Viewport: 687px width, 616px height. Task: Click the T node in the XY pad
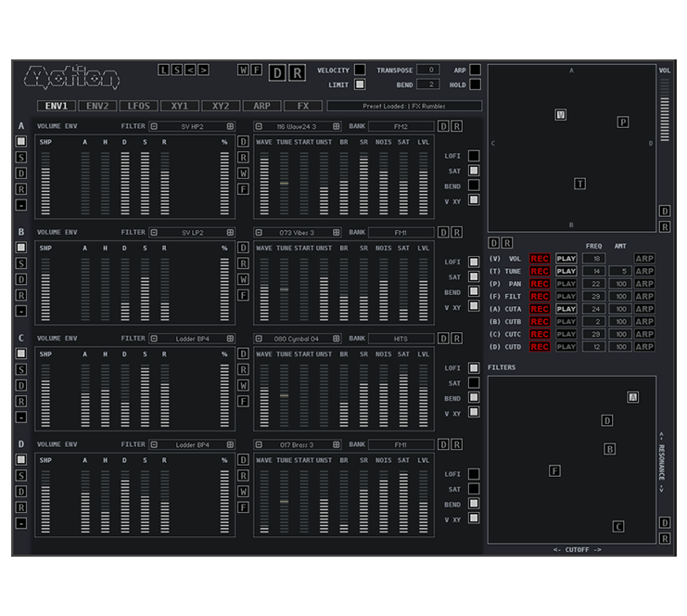coord(579,184)
